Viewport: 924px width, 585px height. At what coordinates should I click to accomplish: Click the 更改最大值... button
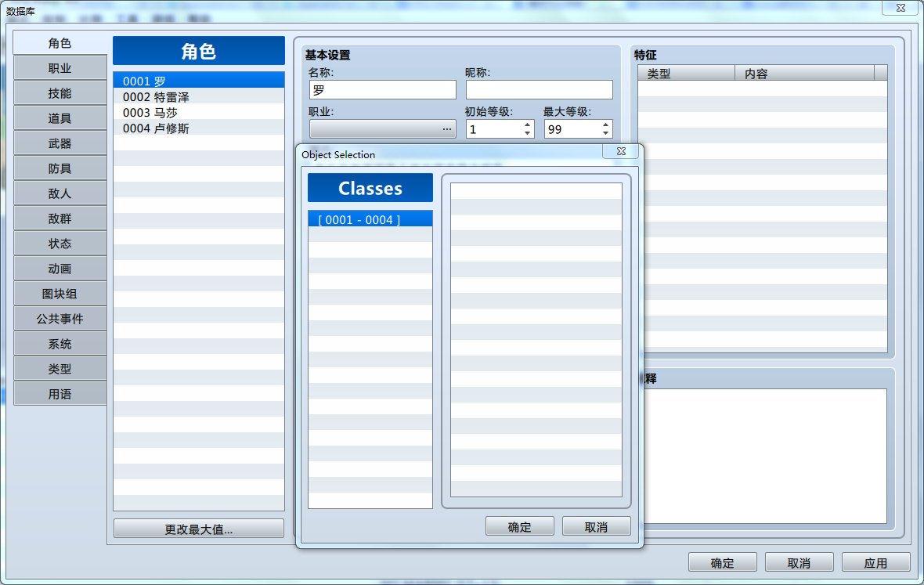(199, 529)
